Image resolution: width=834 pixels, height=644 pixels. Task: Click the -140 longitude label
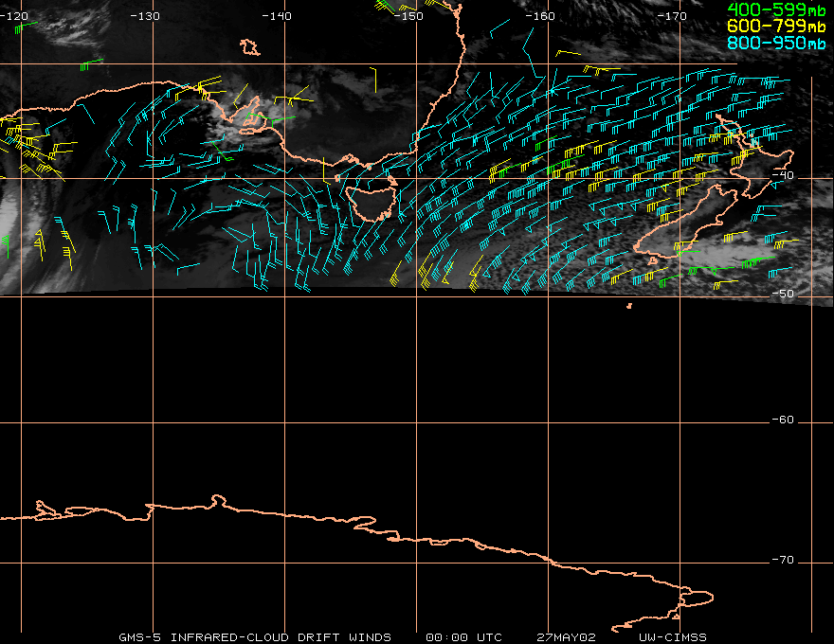point(277,16)
